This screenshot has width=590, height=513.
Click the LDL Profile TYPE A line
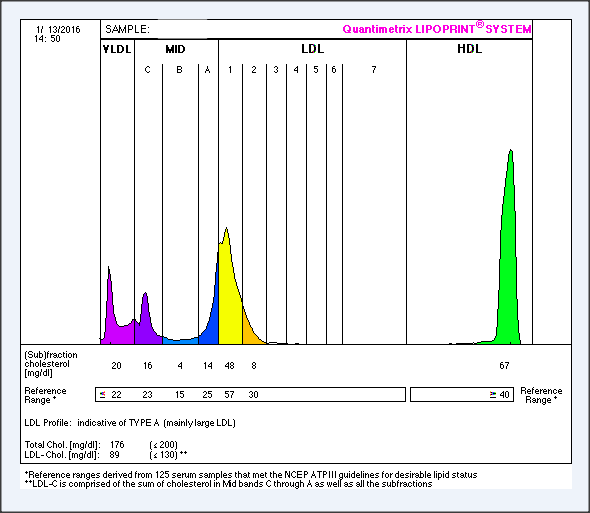[x=130, y=423]
